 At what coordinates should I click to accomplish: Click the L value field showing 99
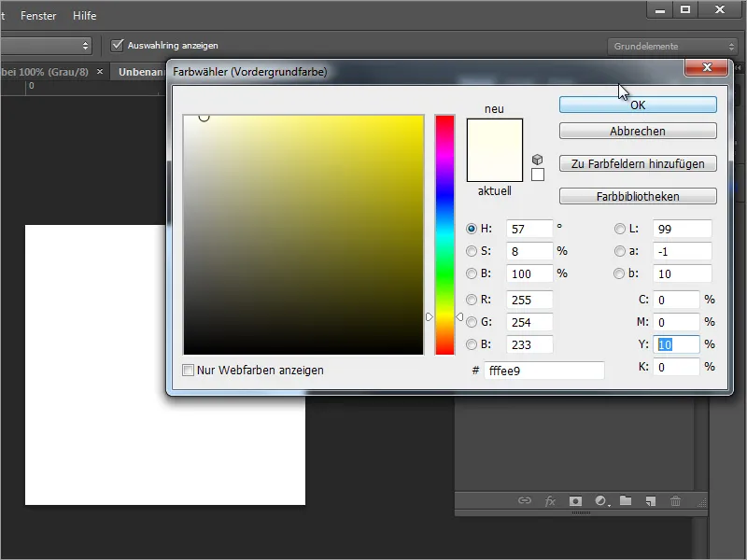[683, 229]
